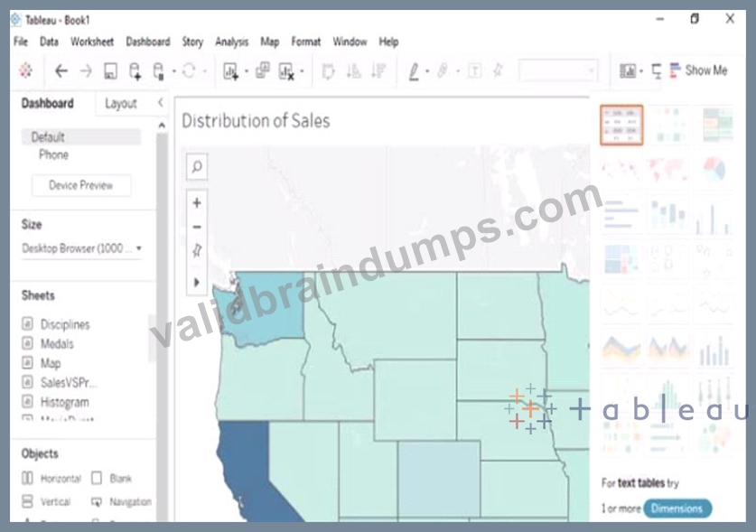756x532 pixels.
Task: Click the highlight pen icon
Action: [x=414, y=72]
